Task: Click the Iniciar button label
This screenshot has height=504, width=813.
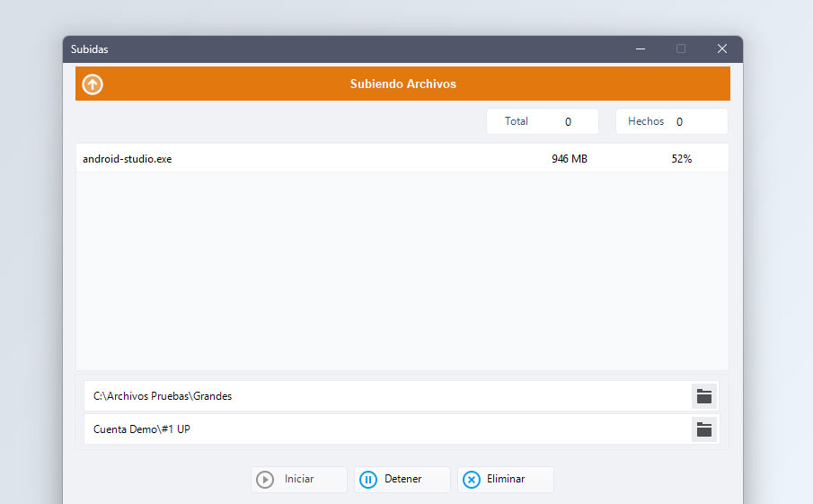Action: point(299,479)
